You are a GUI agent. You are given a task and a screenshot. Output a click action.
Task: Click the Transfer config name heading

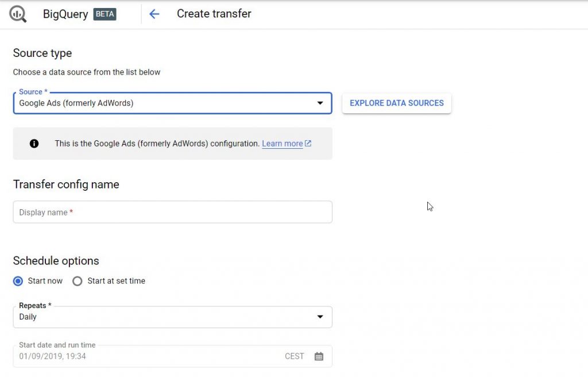point(66,184)
